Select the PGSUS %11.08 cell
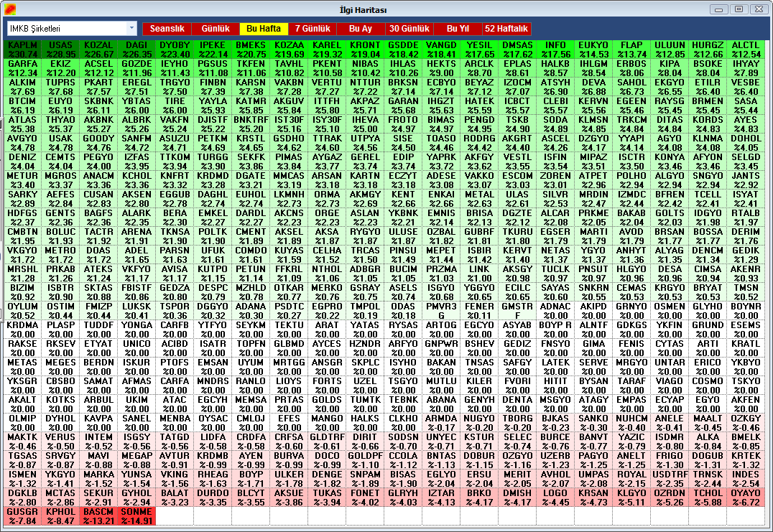 (x=213, y=68)
